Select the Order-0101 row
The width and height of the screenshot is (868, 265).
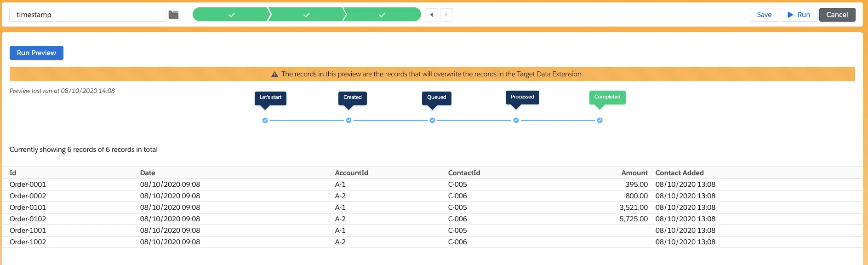coord(28,207)
